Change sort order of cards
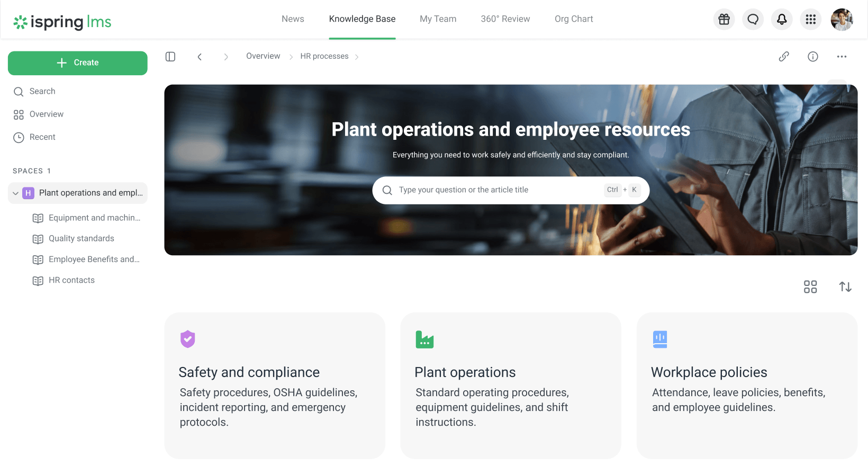Image resolution: width=868 pixels, height=466 pixels. [x=845, y=287]
